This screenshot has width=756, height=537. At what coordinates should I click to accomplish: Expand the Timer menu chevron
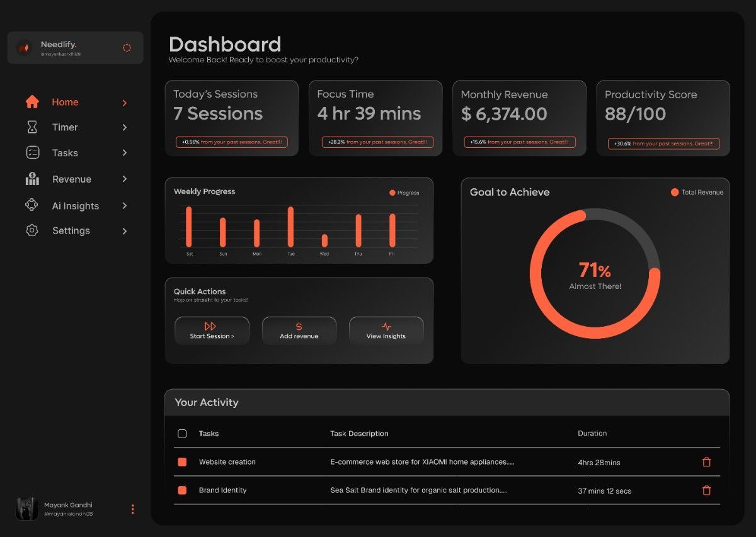(125, 128)
